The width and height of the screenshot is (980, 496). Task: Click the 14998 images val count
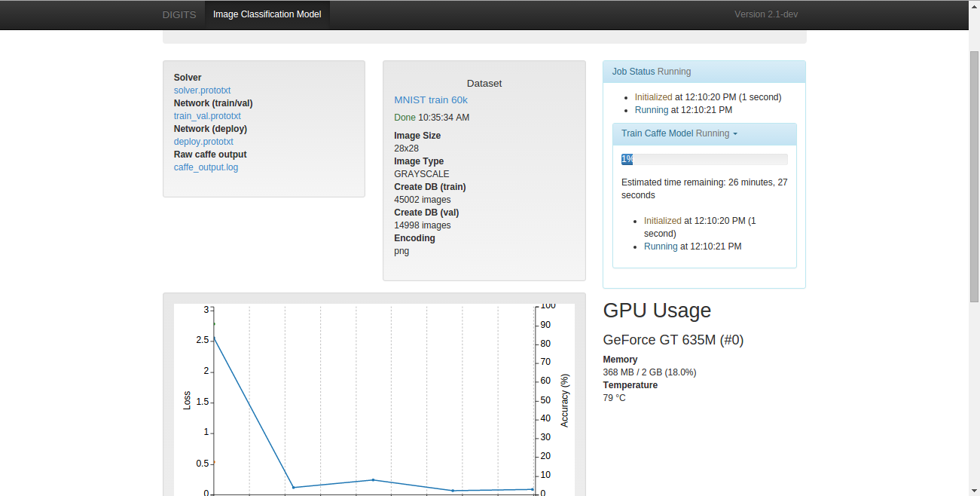coord(423,225)
